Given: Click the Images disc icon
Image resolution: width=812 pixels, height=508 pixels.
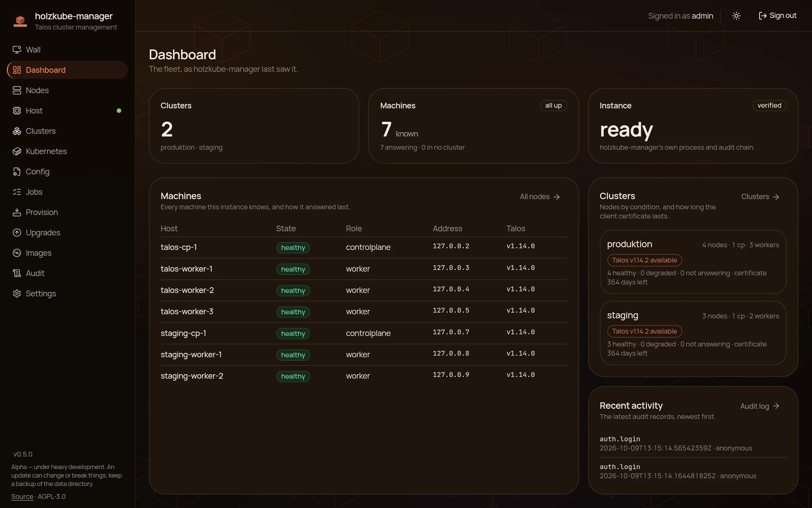Looking at the screenshot, I should pos(17,253).
